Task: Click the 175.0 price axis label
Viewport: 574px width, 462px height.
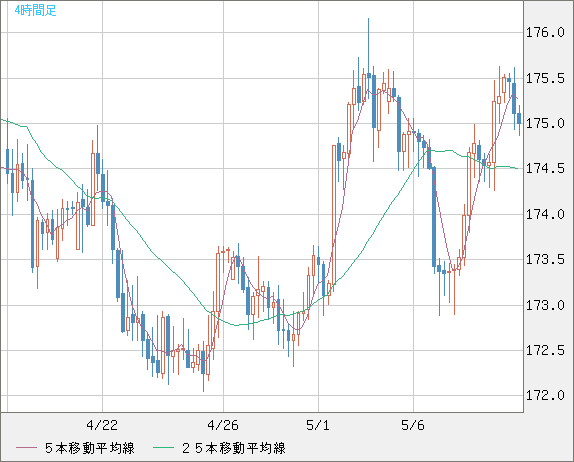Action: 545,123
